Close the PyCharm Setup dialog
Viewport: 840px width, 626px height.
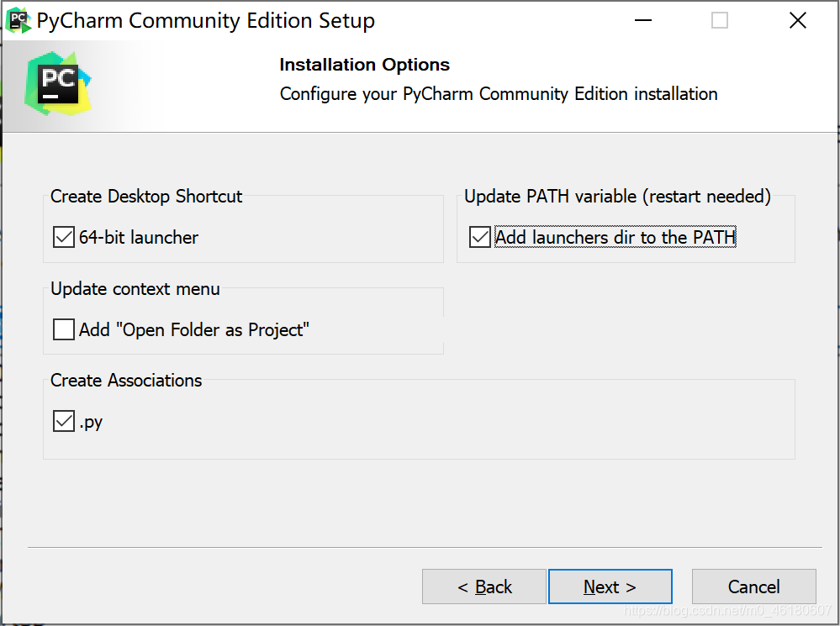[x=798, y=20]
